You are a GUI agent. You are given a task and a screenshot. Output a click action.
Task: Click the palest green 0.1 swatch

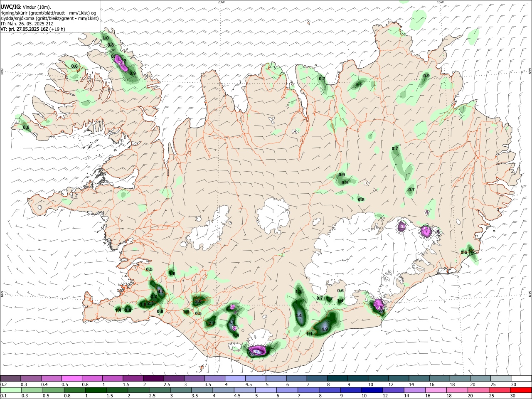coord(11,390)
